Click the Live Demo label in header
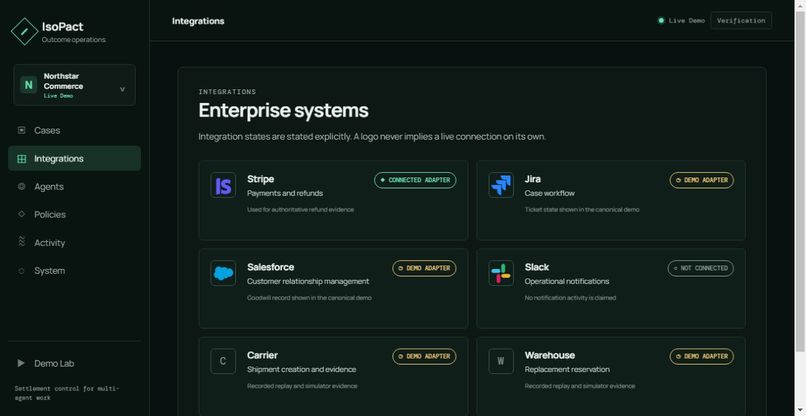The width and height of the screenshot is (806, 416). coord(686,21)
